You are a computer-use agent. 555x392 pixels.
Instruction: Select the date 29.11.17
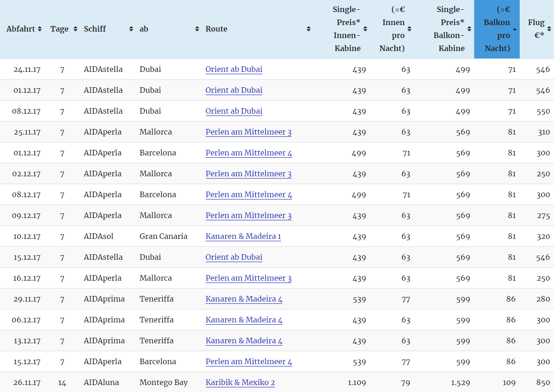[27, 299]
